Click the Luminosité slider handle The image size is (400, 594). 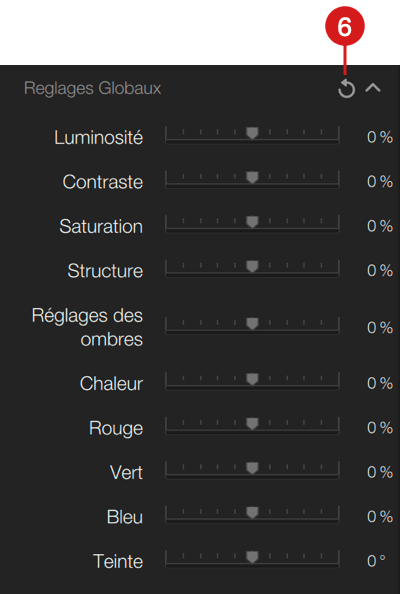point(252,133)
